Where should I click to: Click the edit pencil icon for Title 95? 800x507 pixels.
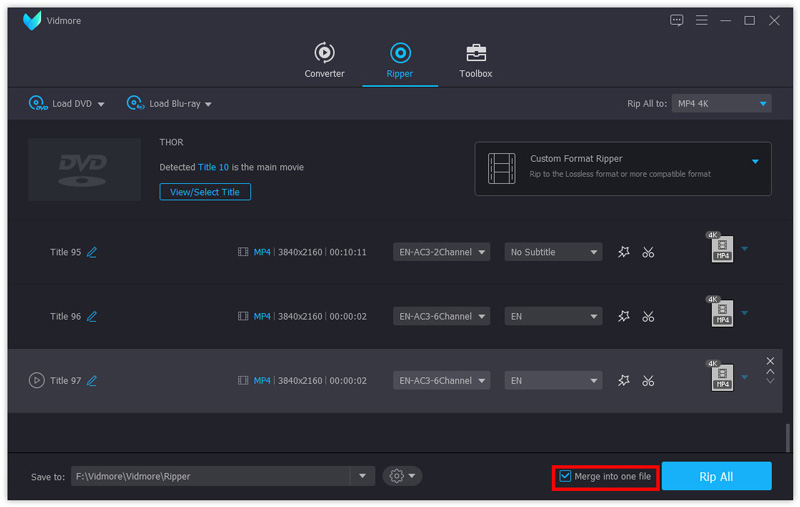tap(92, 253)
